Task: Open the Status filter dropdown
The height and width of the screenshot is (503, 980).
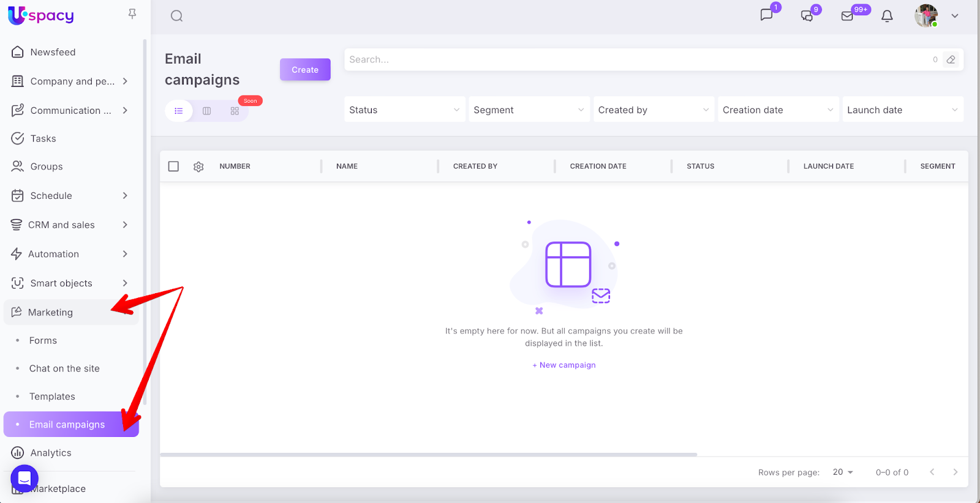Action: (x=404, y=110)
